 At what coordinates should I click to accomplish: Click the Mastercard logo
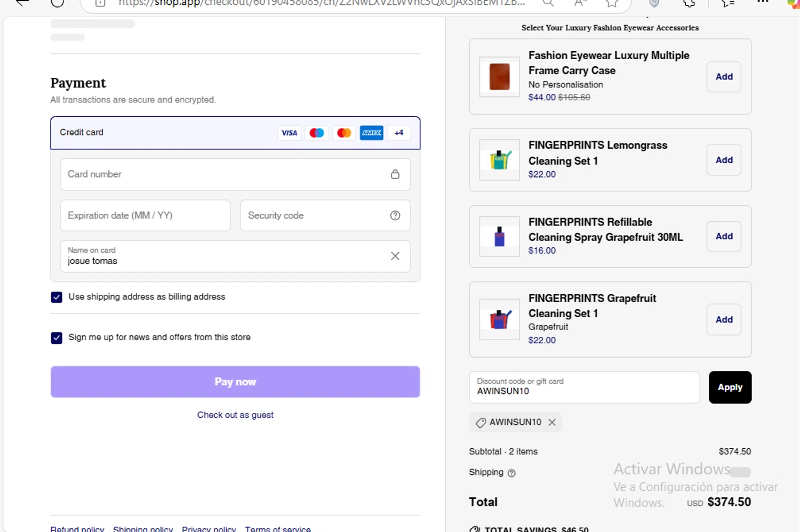point(344,133)
